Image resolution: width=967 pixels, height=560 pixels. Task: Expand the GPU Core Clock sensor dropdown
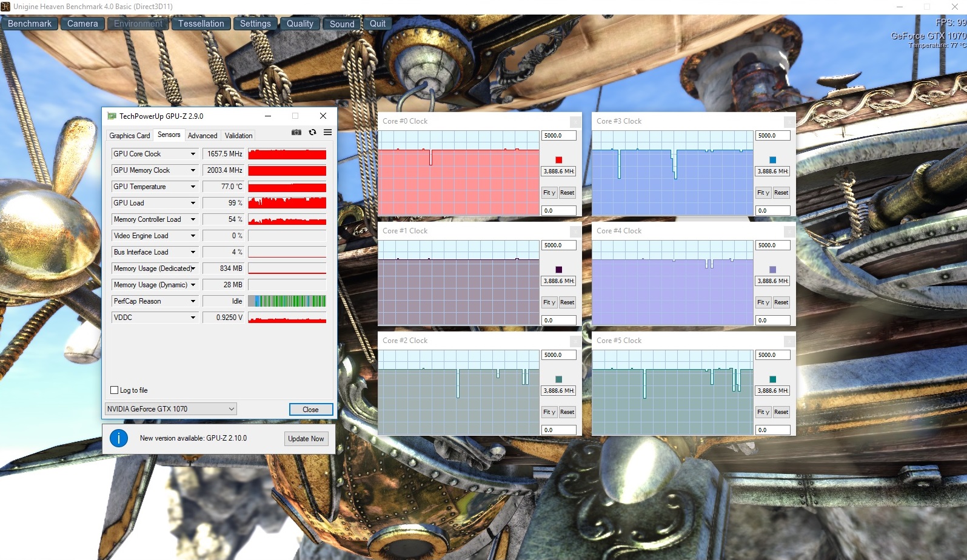(x=193, y=154)
